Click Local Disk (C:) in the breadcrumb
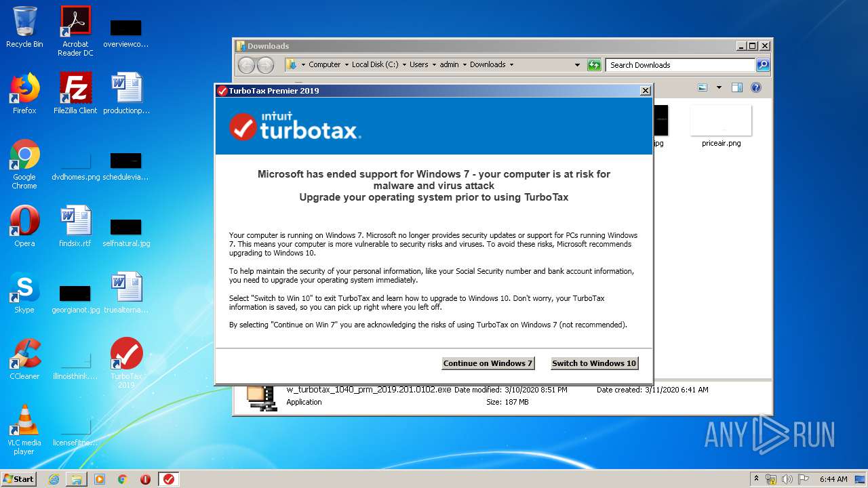Viewport: 868px width, 488px height. pos(375,65)
